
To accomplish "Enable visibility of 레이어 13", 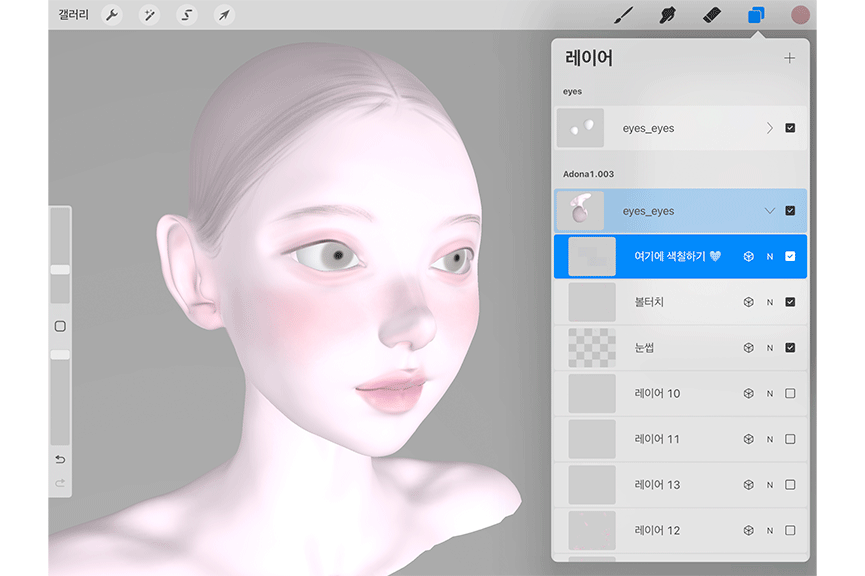I will coord(790,485).
